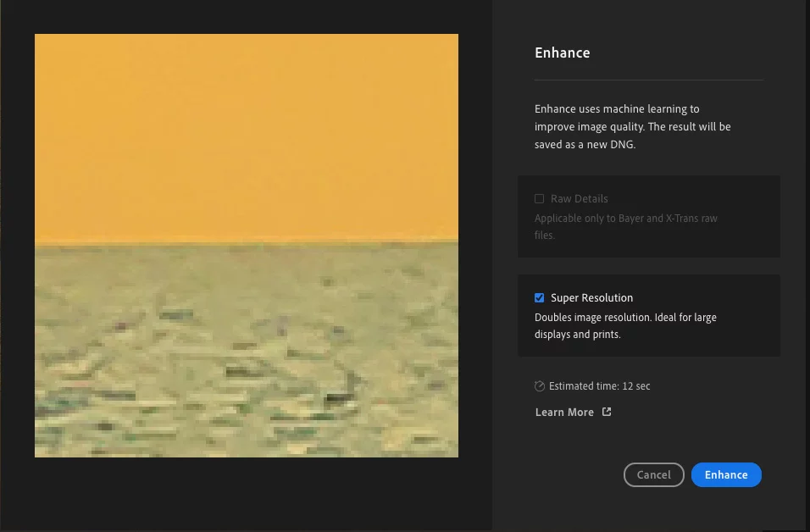The width and height of the screenshot is (810, 532).
Task: Click the Raw Details label text
Action: point(580,199)
